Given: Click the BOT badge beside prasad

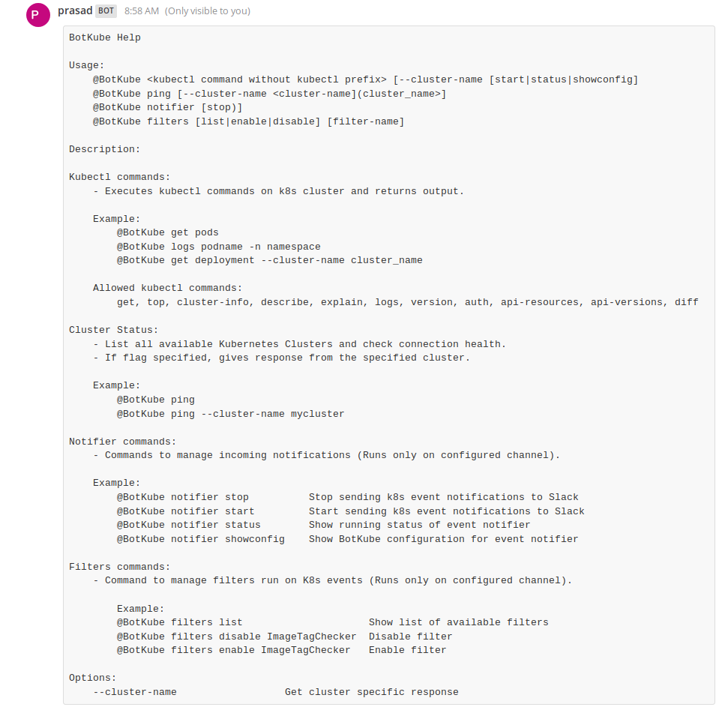Looking at the screenshot, I should 106,11.
